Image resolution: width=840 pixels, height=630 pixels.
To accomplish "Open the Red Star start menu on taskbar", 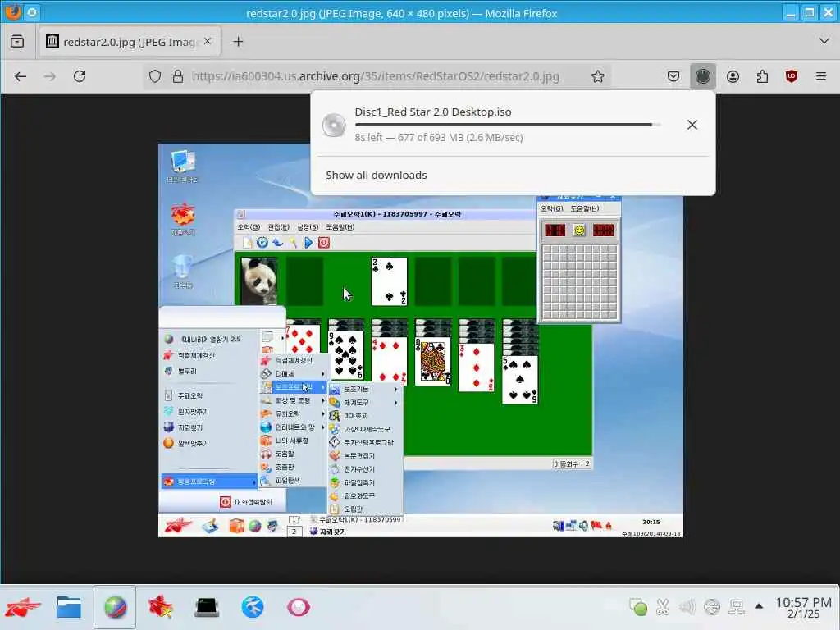I will tap(22, 608).
